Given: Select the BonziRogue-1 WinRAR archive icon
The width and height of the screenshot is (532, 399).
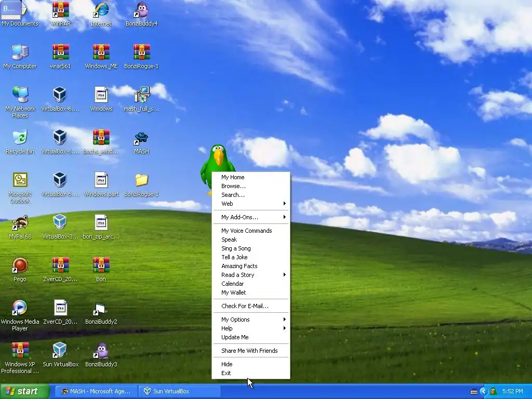Looking at the screenshot, I should [x=141, y=53].
